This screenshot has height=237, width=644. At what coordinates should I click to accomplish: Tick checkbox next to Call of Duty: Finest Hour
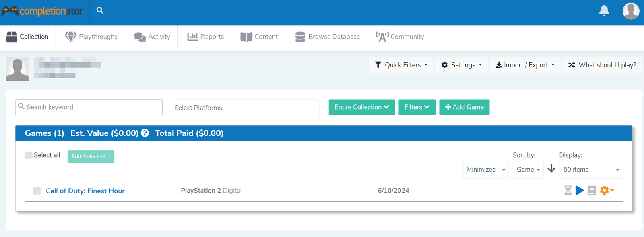37,191
